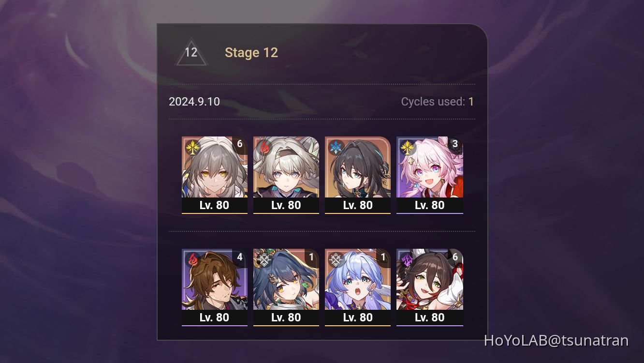
Task: Click the Quantum element icon on Sparkle's portrait
Action: click(408, 260)
